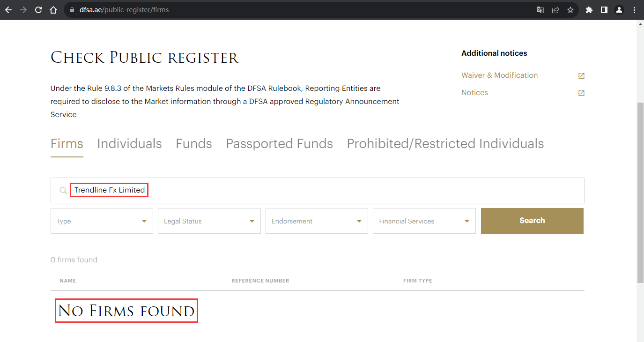Expand the Endorsement dropdown
This screenshot has height=342, width=644.
click(317, 221)
